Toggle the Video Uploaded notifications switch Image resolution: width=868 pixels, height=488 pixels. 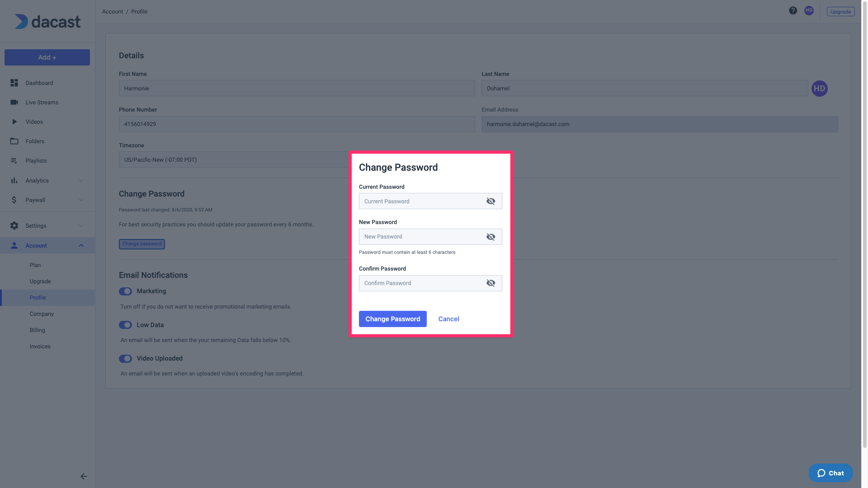[x=125, y=359]
